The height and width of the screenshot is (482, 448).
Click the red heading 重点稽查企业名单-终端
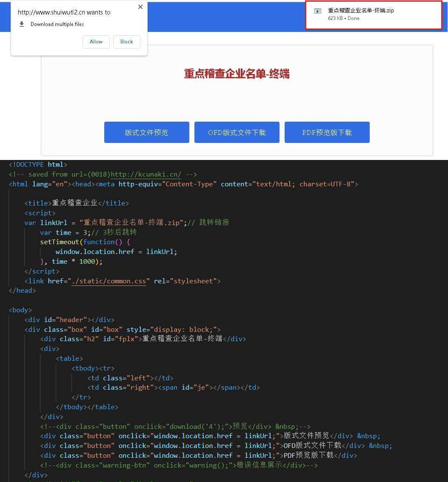237,74
